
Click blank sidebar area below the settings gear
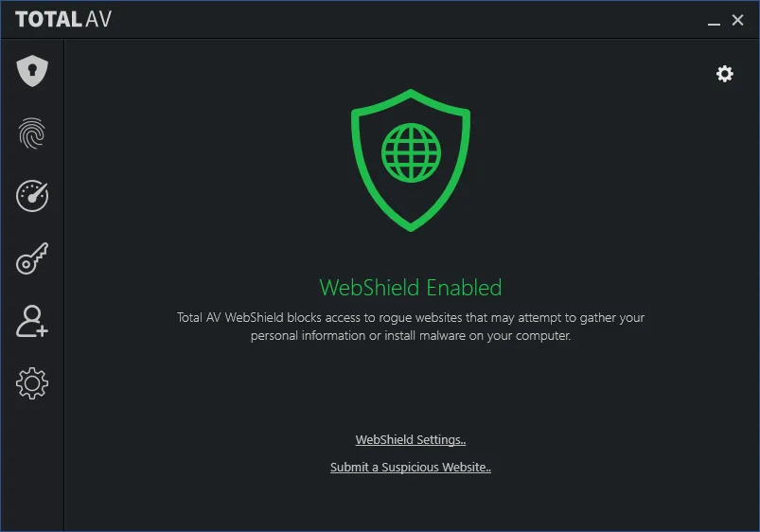[32, 466]
